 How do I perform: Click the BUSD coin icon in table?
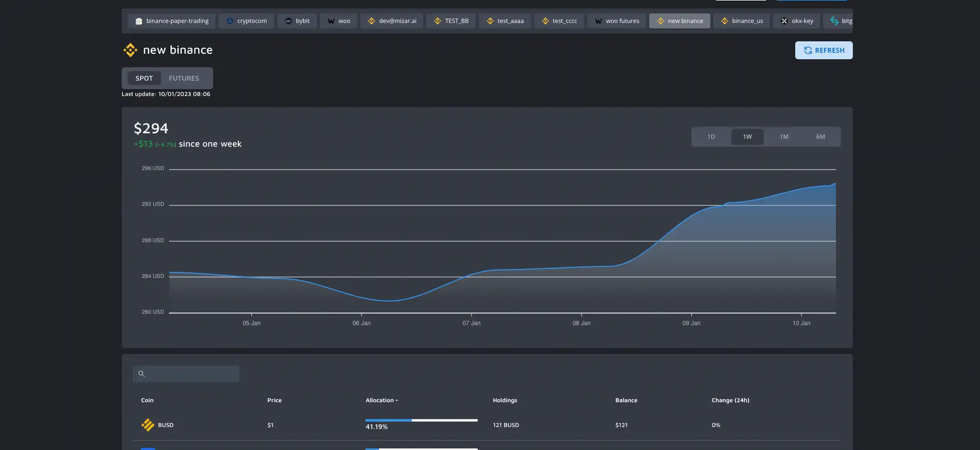148,425
